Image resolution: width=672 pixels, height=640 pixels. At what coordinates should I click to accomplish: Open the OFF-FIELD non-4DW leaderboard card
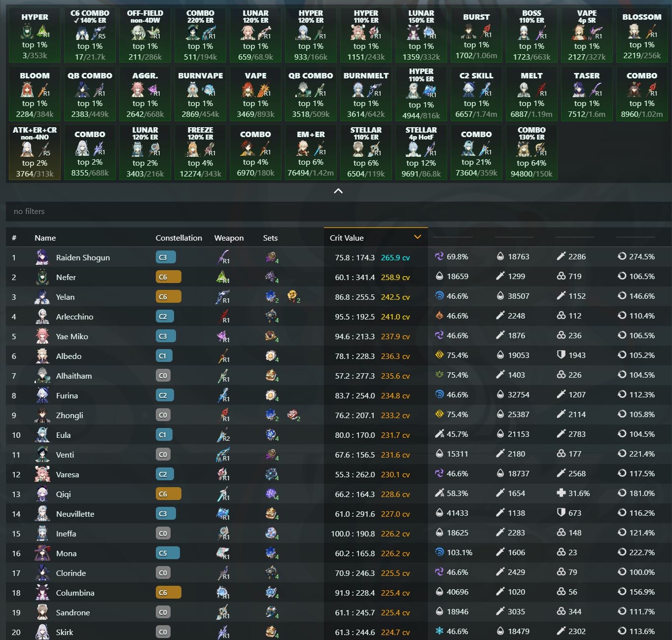tap(145, 36)
